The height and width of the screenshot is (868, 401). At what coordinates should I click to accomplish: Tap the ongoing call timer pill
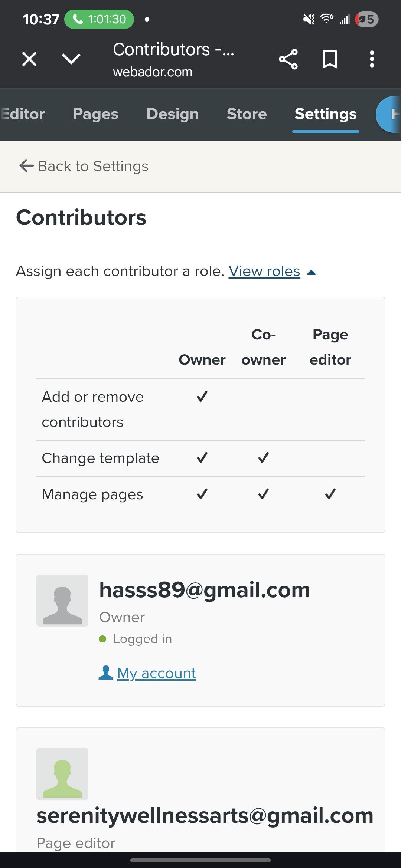[x=99, y=19]
